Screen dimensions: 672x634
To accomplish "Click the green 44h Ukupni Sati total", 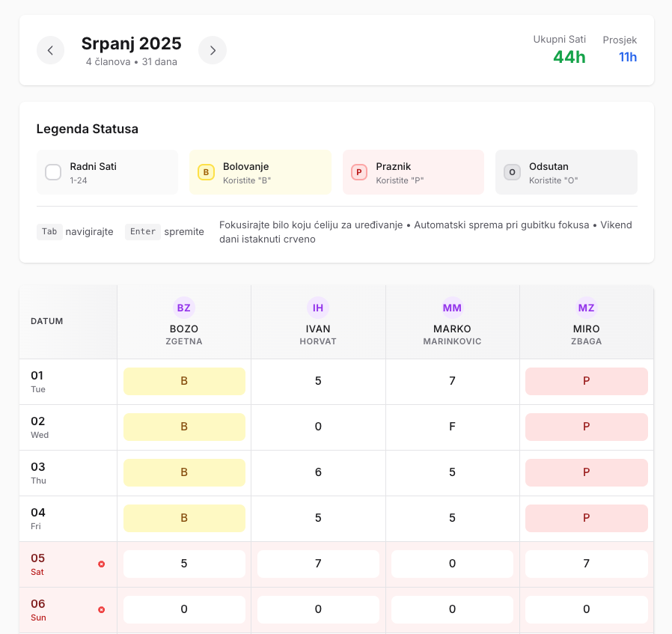I will 569,57.
